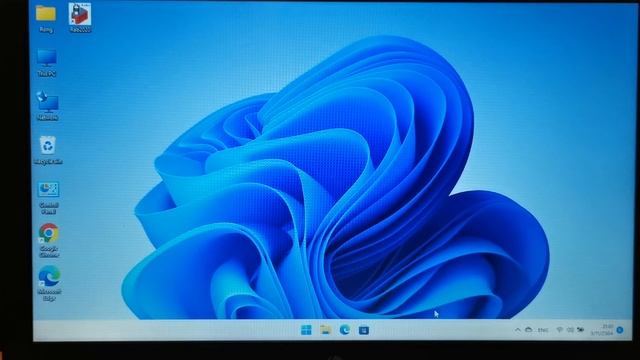Viewport: 640px width, 360px height.
Task: Open Wi-Fi network tray icon
Action: pyautogui.click(x=560, y=330)
